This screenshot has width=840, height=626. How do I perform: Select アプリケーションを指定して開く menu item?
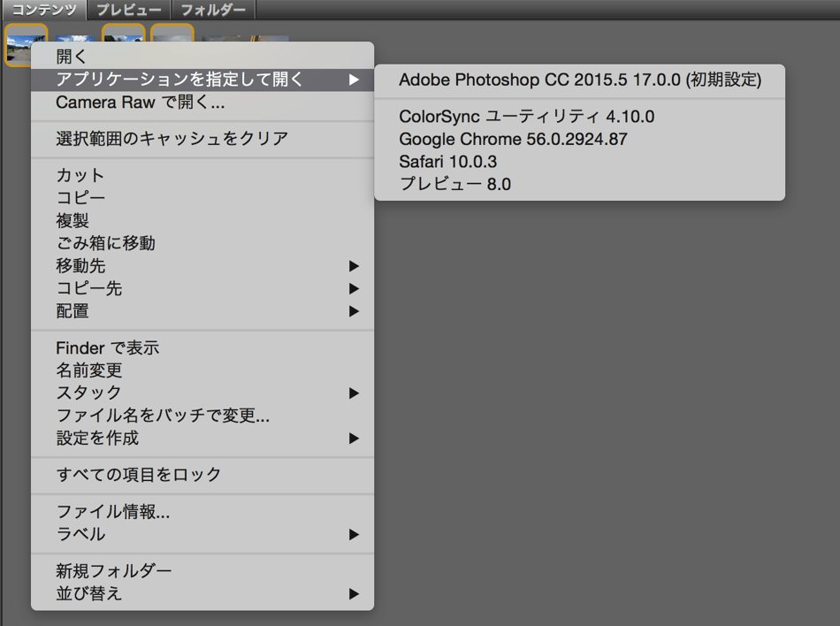click(x=202, y=80)
